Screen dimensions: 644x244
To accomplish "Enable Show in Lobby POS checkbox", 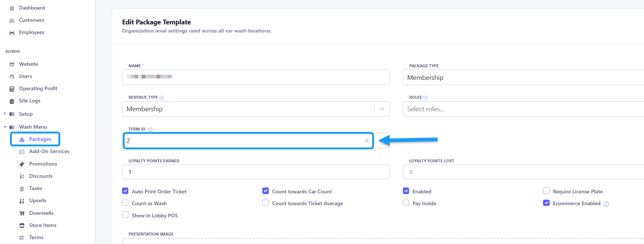I will click(x=125, y=215).
